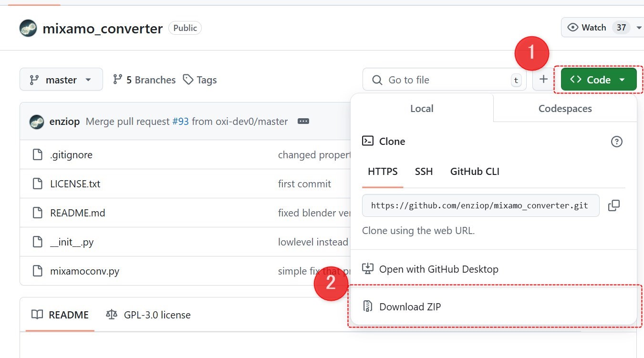Click the Public visibility badge
Image resolution: width=644 pixels, height=358 pixels.
tap(185, 28)
